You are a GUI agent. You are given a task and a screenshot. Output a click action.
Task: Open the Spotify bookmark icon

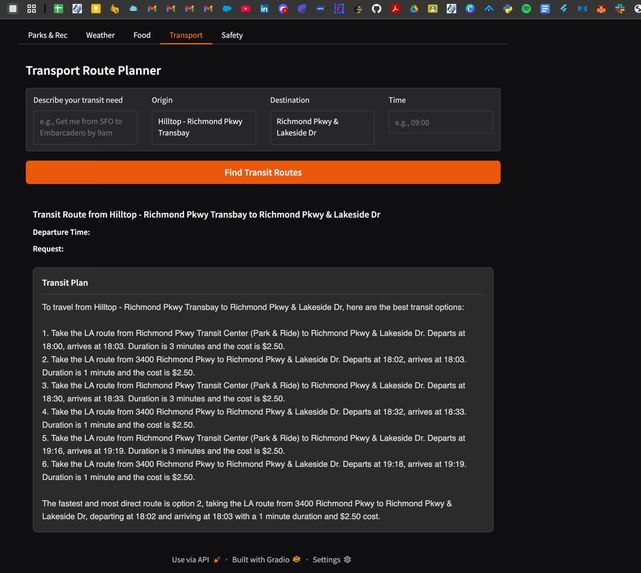(526, 9)
